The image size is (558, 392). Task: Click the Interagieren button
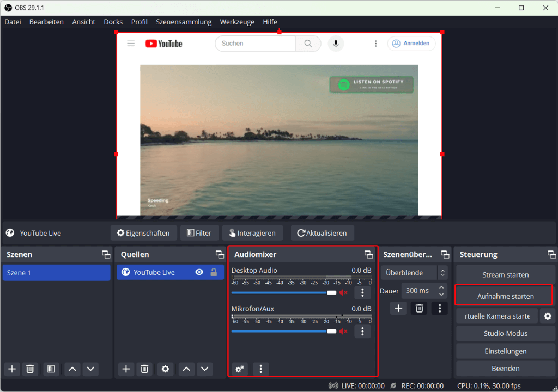point(252,233)
